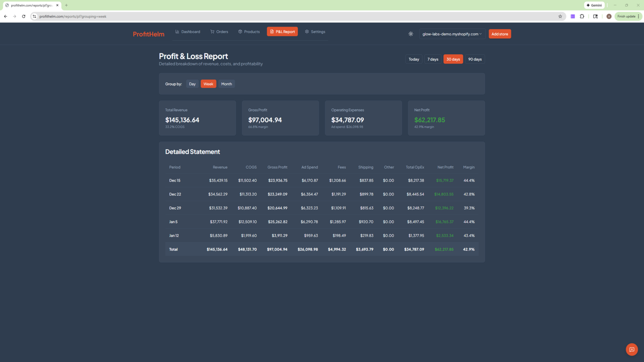
Task: Go back in browser history
Action: tap(6, 16)
